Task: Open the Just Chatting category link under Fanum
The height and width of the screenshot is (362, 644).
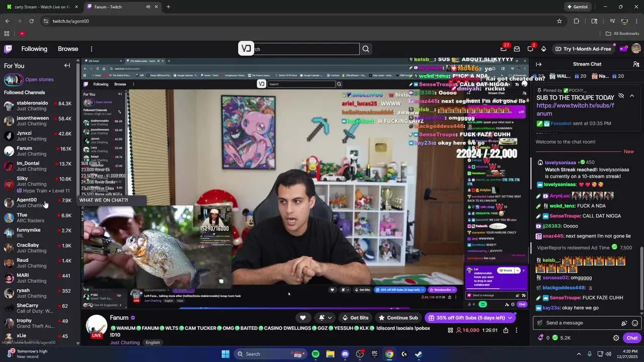Action: tap(125, 342)
